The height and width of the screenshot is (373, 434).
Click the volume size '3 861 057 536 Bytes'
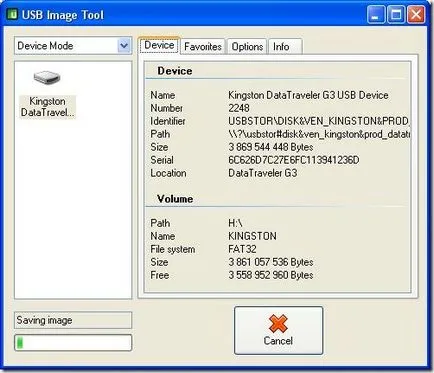(271, 262)
